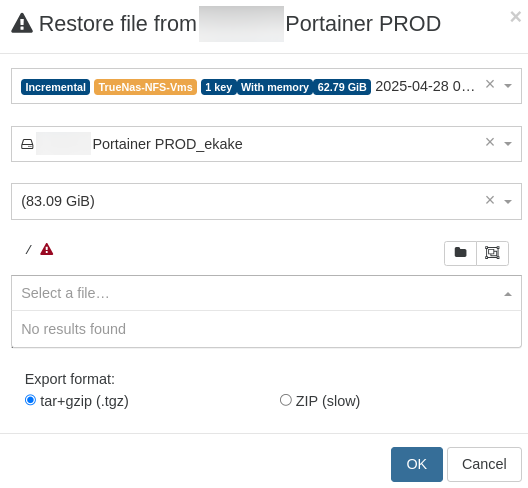Click the disk drive icon in the disk selector
This screenshot has width=528, height=488.
tap(27, 144)
